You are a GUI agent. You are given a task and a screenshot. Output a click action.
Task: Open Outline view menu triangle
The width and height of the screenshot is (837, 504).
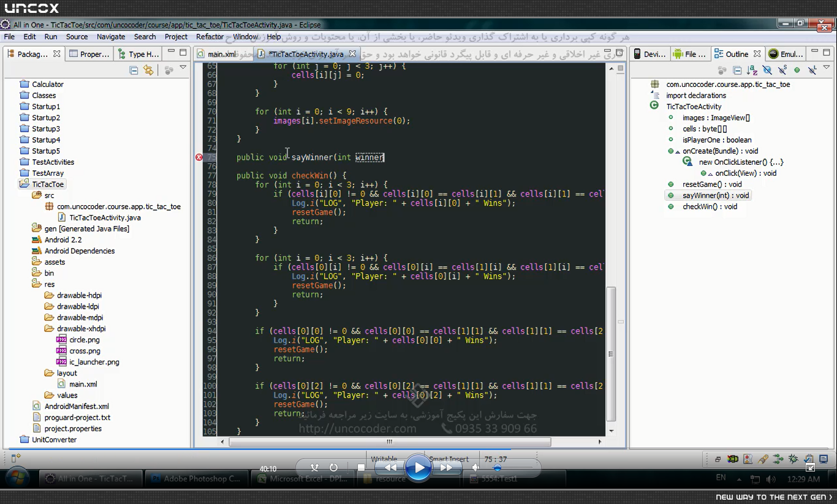coord(827,68)
